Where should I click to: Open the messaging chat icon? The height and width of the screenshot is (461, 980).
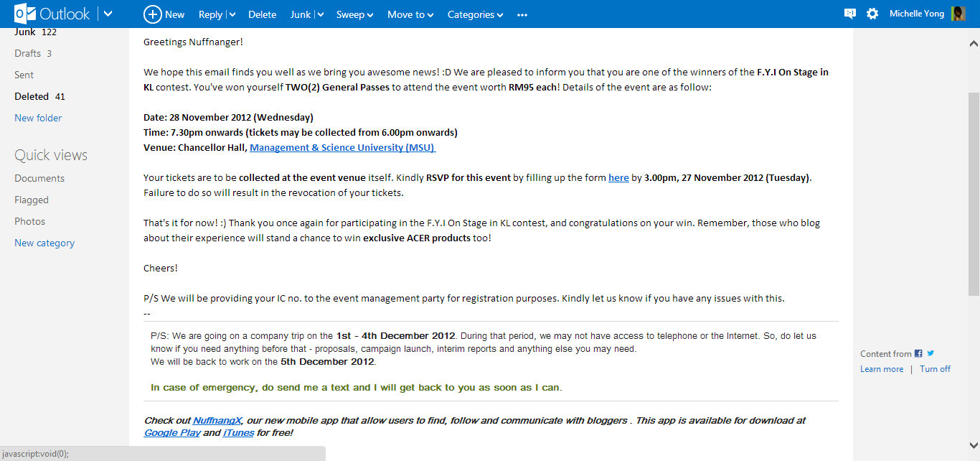849,14
